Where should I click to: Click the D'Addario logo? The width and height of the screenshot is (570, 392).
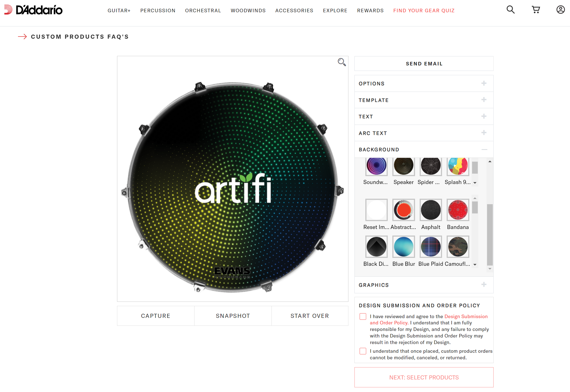[x=33, y=10]
